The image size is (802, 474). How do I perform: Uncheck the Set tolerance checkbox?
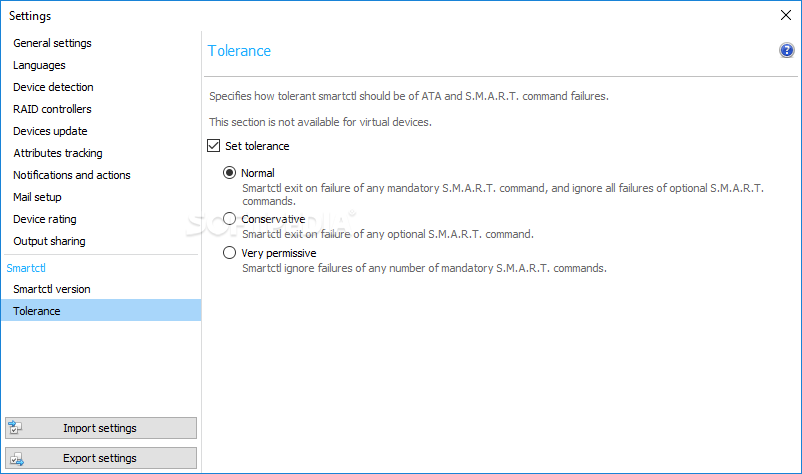coord(213,146)
